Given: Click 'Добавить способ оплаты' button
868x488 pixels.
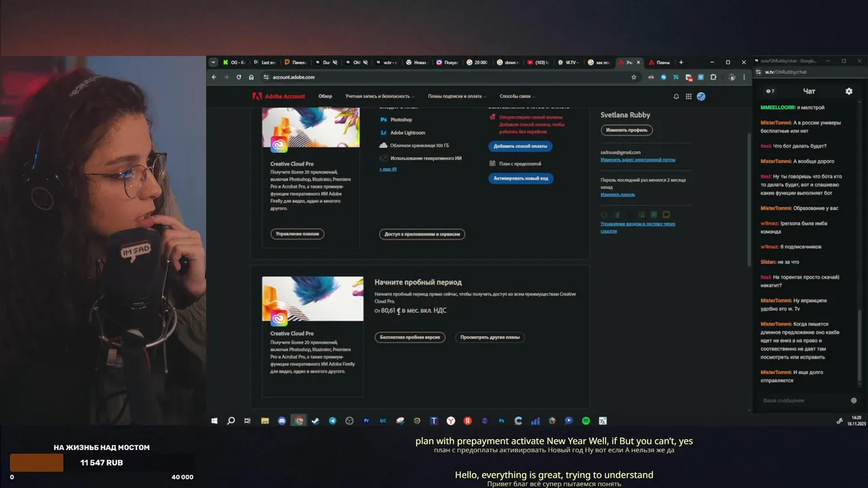Looking at the screenshot, I should coord(520,146).
